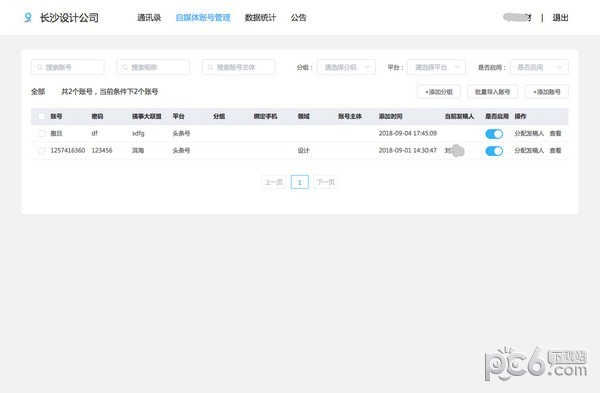Viewport: 600px width, 393px height.
Task: Click 头条号 in the 1257416360 row
Action: (x=181, y=150)
